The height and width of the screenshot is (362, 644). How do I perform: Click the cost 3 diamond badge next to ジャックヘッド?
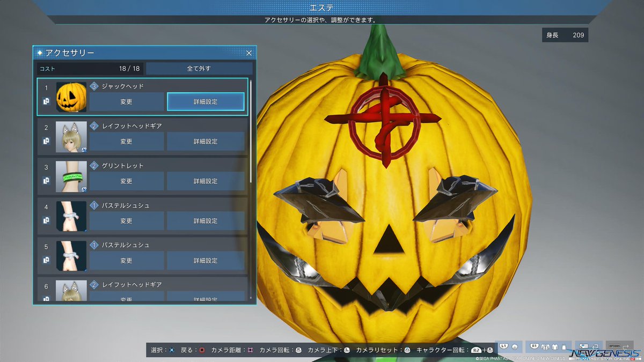click(x=94, y=86)
